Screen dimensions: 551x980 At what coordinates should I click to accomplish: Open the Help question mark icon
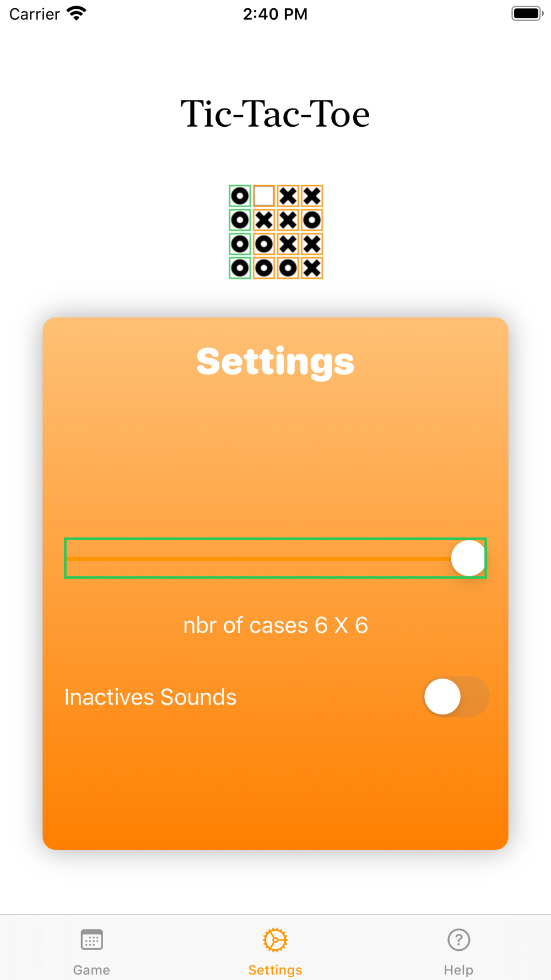458,940
